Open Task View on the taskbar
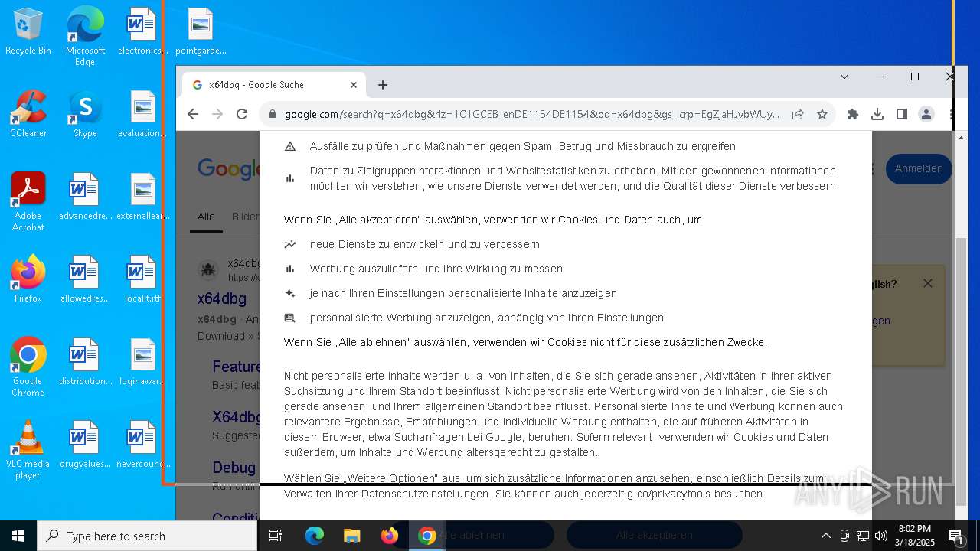This screenshot has height=551, width=980. pos(276,536)
